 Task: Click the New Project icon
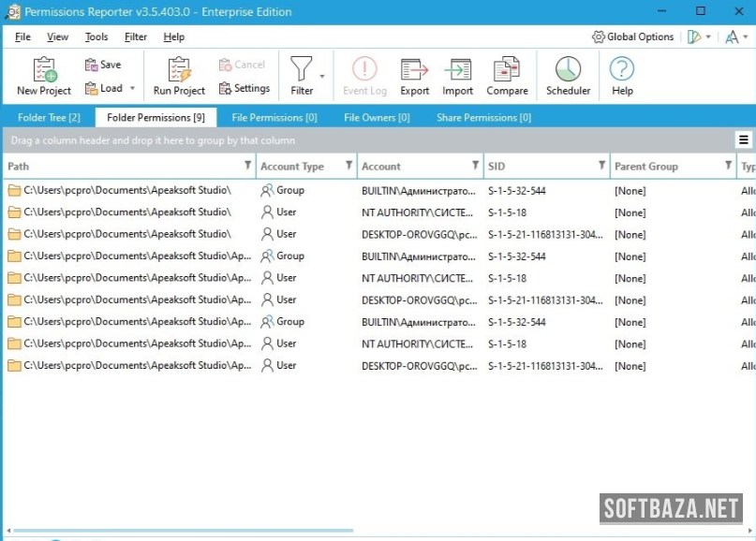point(44,70)
